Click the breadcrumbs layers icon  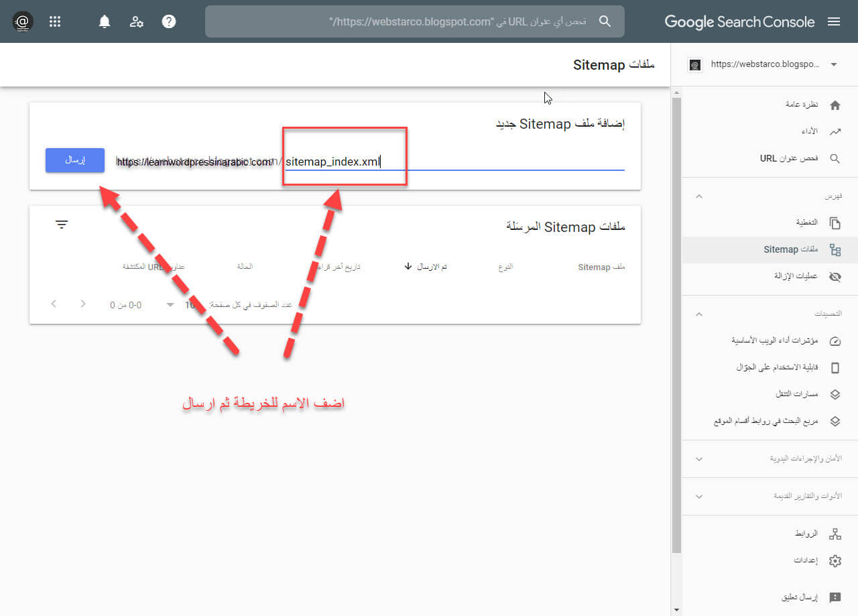click(x=835, y=395)
